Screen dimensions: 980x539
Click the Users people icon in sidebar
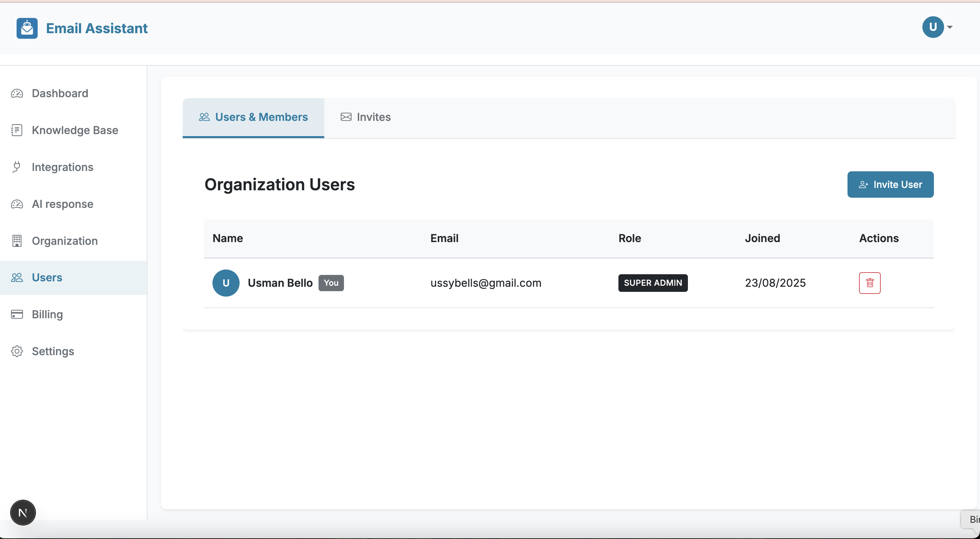[x=17, y=278]
